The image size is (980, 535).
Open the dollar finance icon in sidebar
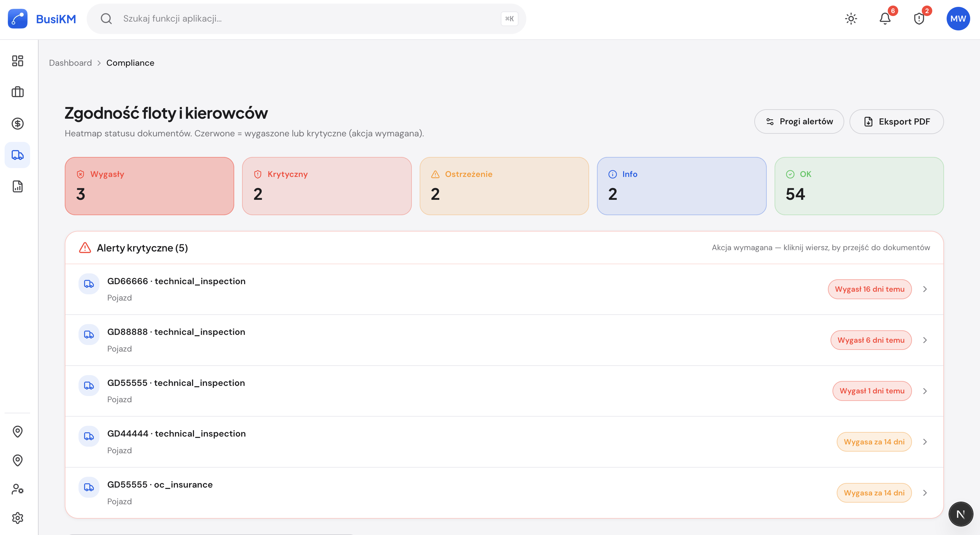click(18, 124)
